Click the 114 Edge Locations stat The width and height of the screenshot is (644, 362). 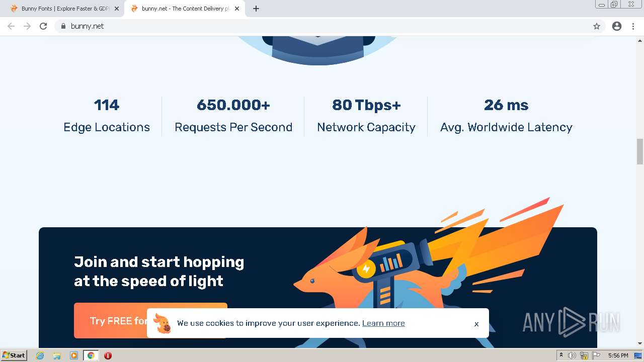pyautogui.click(x=107, y=116)
